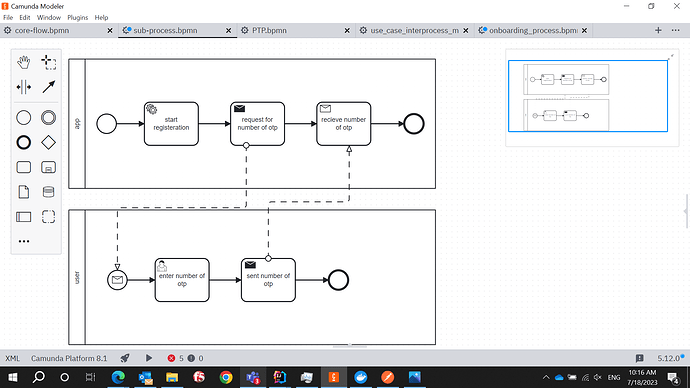Toggle the minimap collapse arrow
Viewport: 690px width, 388px height.
(x=671, y=57)
